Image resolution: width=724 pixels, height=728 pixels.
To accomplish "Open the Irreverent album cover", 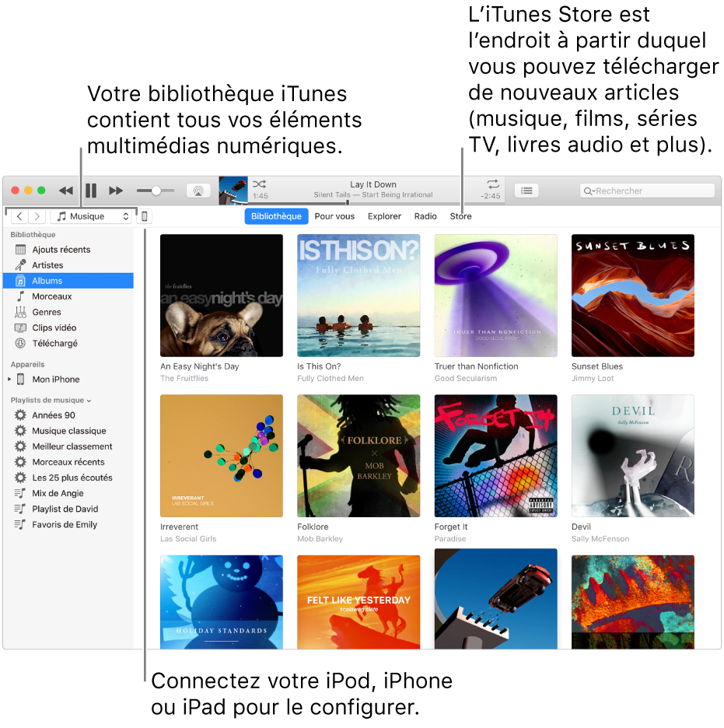I will 222,456.
